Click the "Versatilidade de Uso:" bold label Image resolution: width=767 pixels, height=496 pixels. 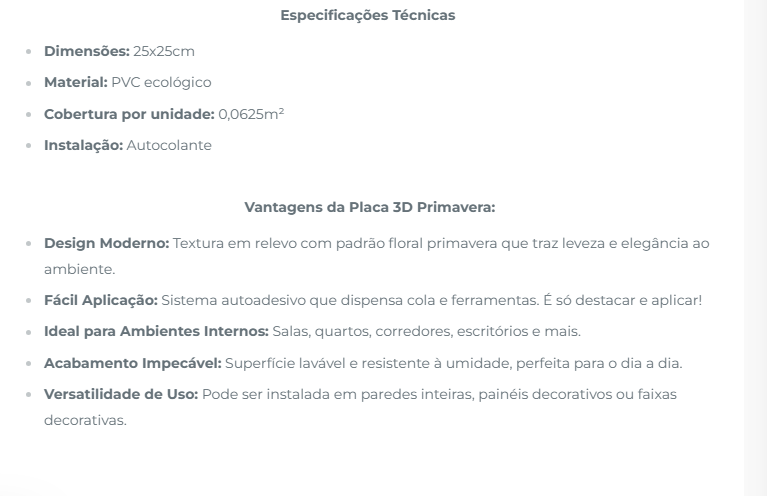tap(121, 395)
